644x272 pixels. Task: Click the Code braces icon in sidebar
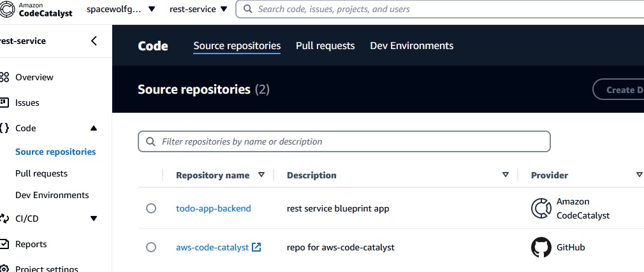point(4,128)
